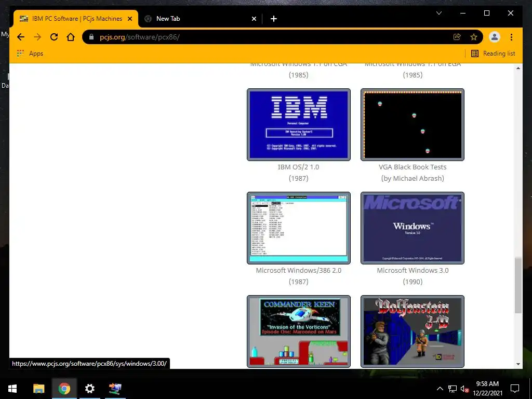Image resolution: width=532 pixels, height=399 pixels.
Task: Open the Wolfenstein 3-D thumbnail
Action: click(412, 331)
